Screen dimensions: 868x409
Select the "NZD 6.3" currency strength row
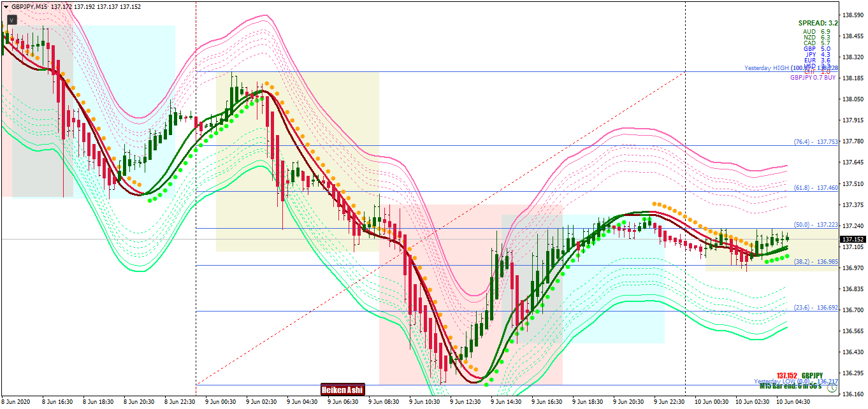click(817, 37)
